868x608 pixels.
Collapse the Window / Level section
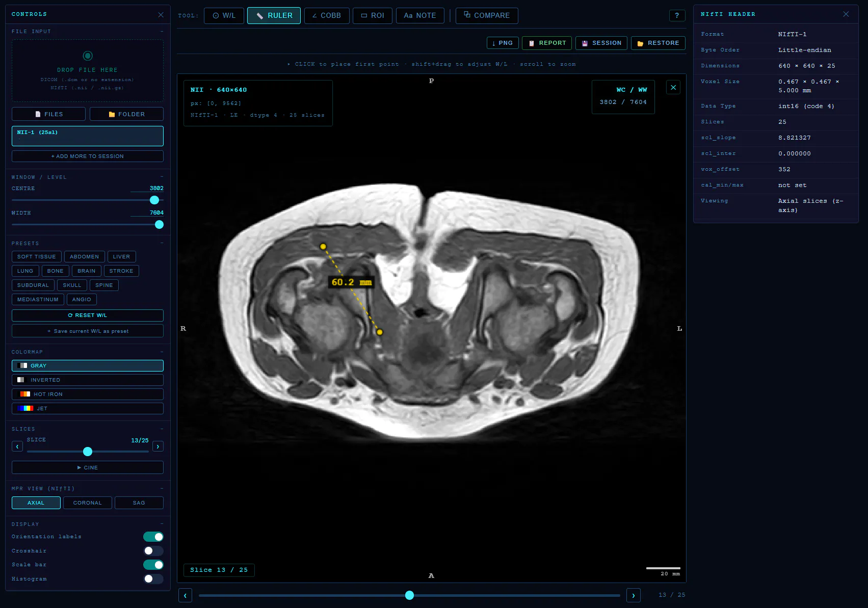162,177
